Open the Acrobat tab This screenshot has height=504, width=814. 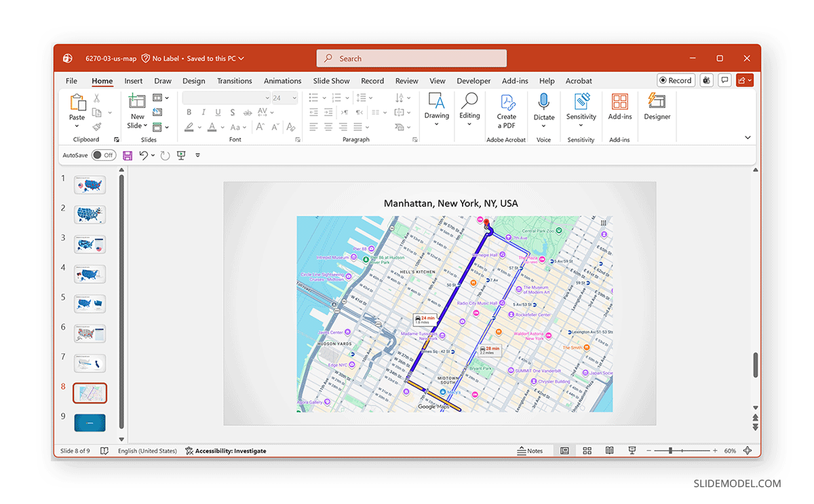pyautogui.click(x=579, y=81)
